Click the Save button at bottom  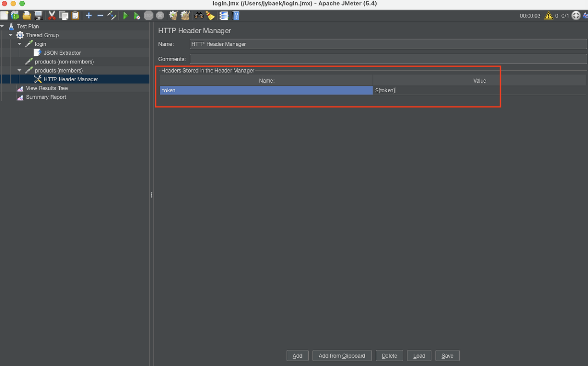[447, 355]
